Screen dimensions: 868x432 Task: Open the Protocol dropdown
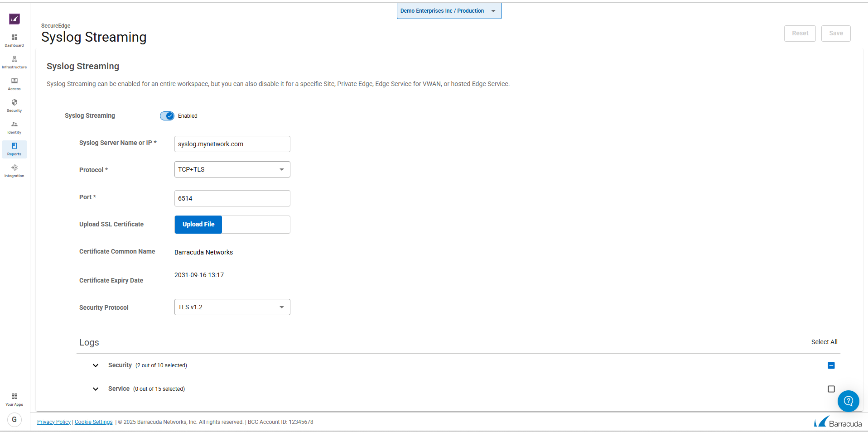(232, 169)
